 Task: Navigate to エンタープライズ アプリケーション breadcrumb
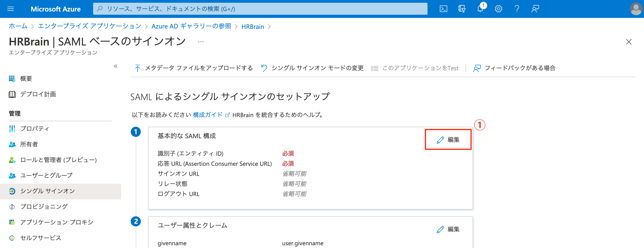tap(89, 26)
